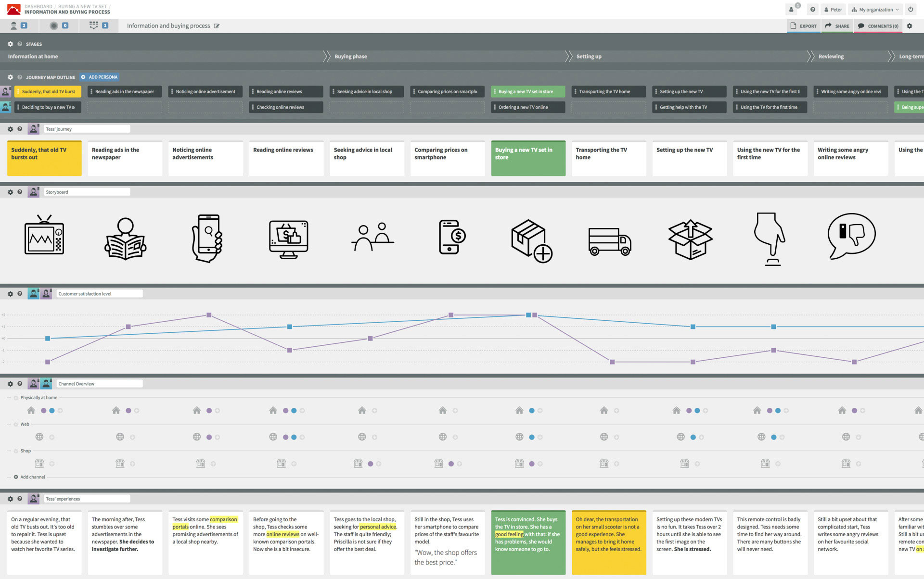The image size is (924, 579).
Task: Select the Reviewing stage
Action: 831,56
